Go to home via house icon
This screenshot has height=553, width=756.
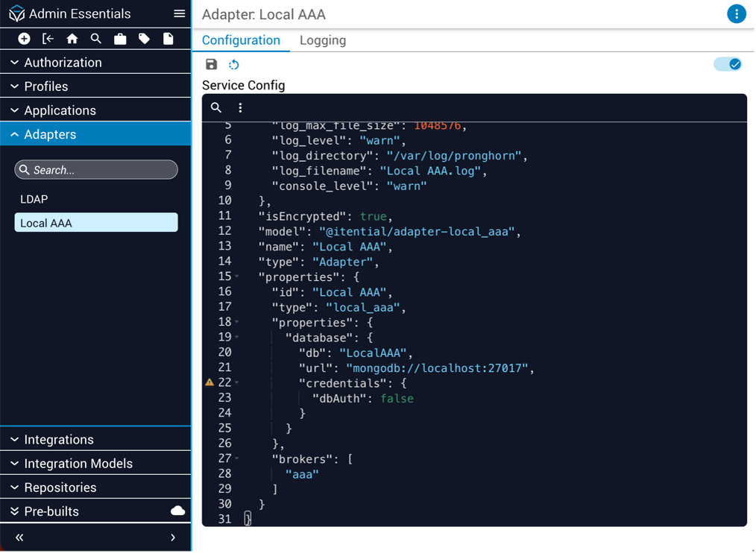[x=72, y=39]
